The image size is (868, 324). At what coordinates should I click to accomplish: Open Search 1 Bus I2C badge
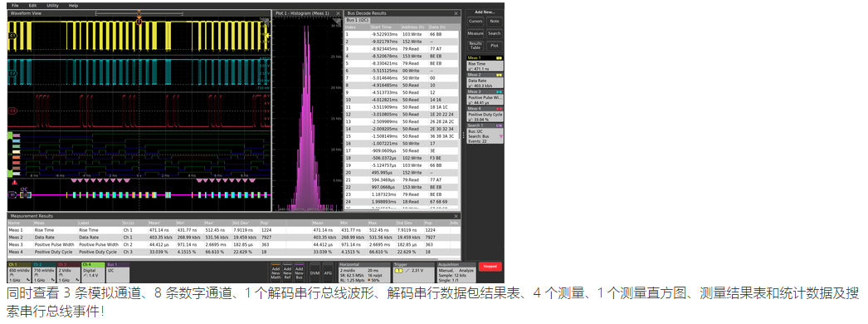click(x=485, y=133)
